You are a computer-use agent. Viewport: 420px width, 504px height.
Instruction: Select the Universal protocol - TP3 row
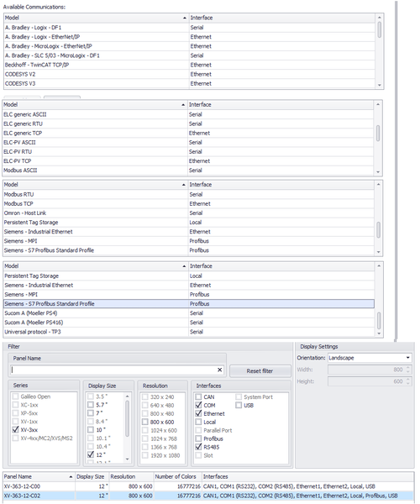pos(189,332)
